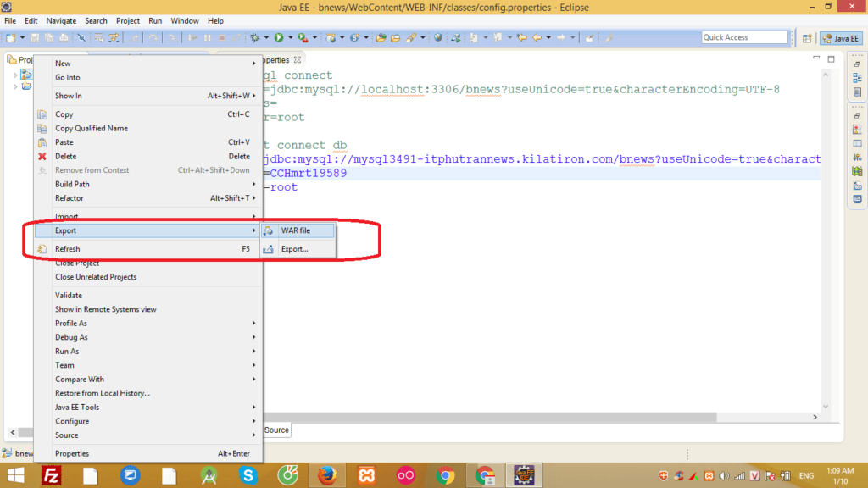
Task: Open FileZilla from the taskbar
Action: 52,475
